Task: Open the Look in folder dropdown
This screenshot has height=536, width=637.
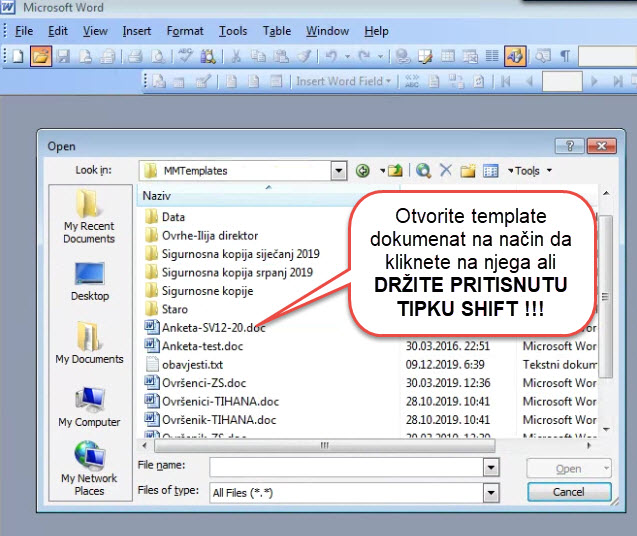Action: pos(338,171)
